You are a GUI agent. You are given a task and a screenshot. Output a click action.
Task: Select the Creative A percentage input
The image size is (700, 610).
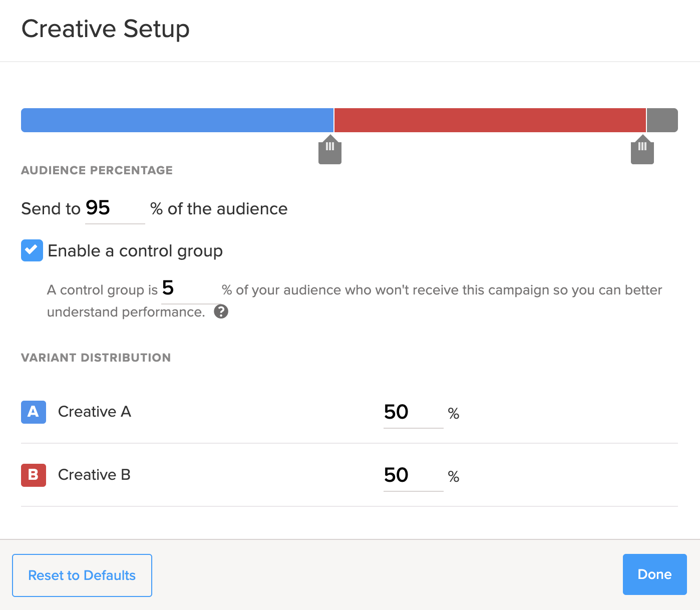(x=413, y=413)
